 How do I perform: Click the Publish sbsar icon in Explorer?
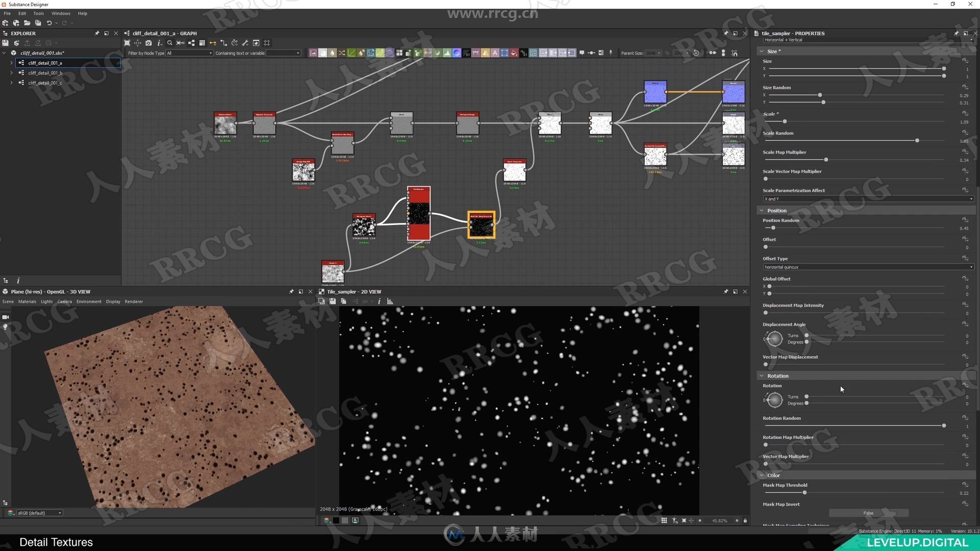(x=16, y=43)
